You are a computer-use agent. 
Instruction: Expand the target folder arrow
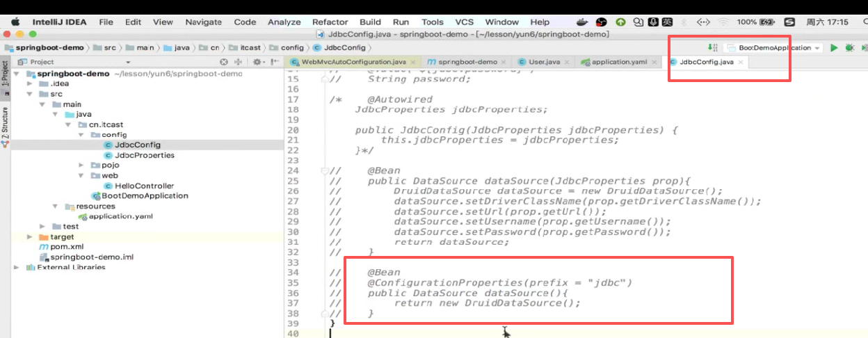pyautogui.click(x=31, y=237)
